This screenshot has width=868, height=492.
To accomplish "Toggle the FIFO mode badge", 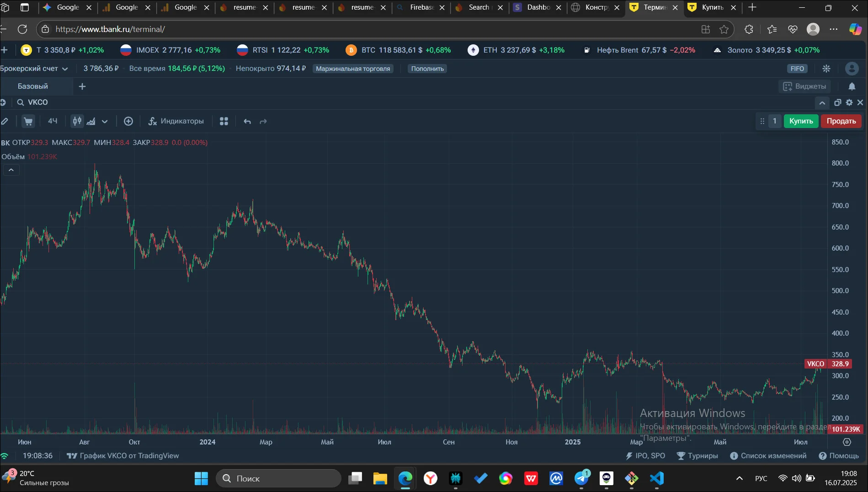I will [x=797, y=69].
